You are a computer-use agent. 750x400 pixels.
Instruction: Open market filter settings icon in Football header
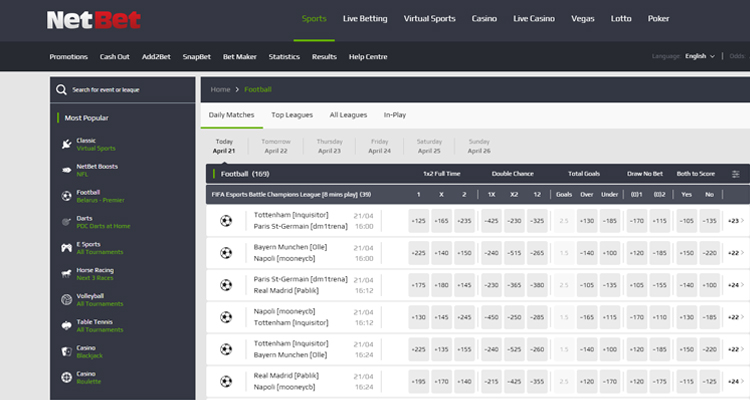(x=736, y=174)
